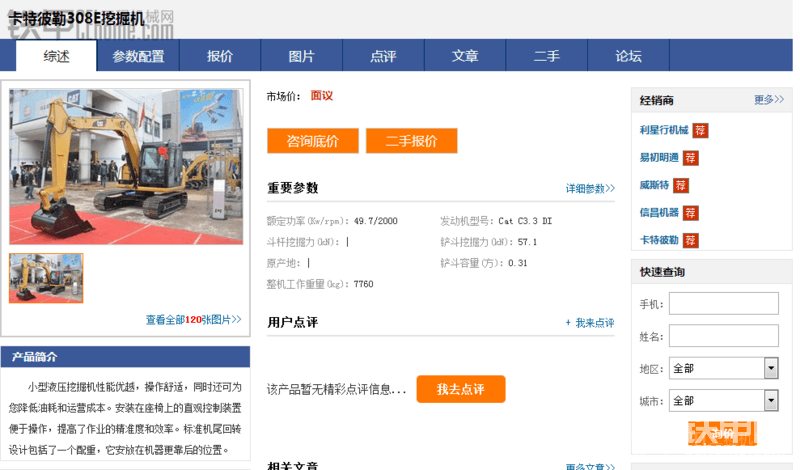This screenshot has width=800, height=470.
Task: Click the 荐 badge beside 利星行机械
Action: pos(700,131)
